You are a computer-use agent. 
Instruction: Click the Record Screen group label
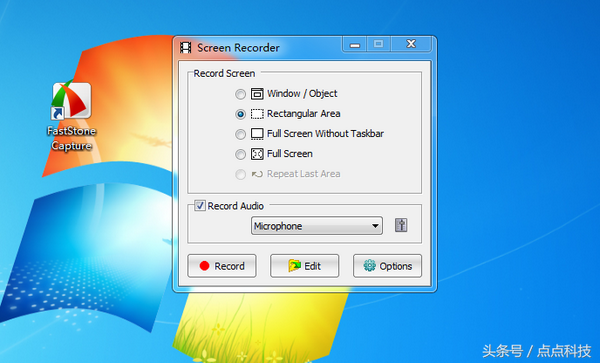tap(224, 73)
